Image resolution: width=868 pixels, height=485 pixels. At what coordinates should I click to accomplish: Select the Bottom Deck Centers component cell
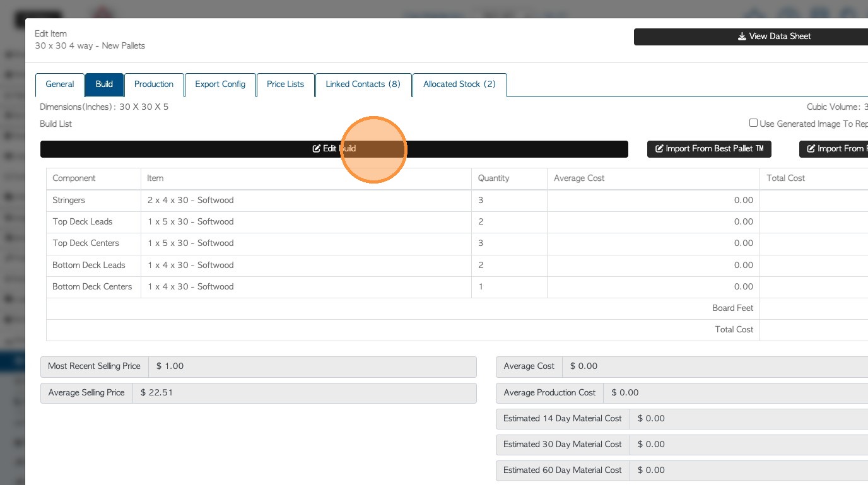94,287
